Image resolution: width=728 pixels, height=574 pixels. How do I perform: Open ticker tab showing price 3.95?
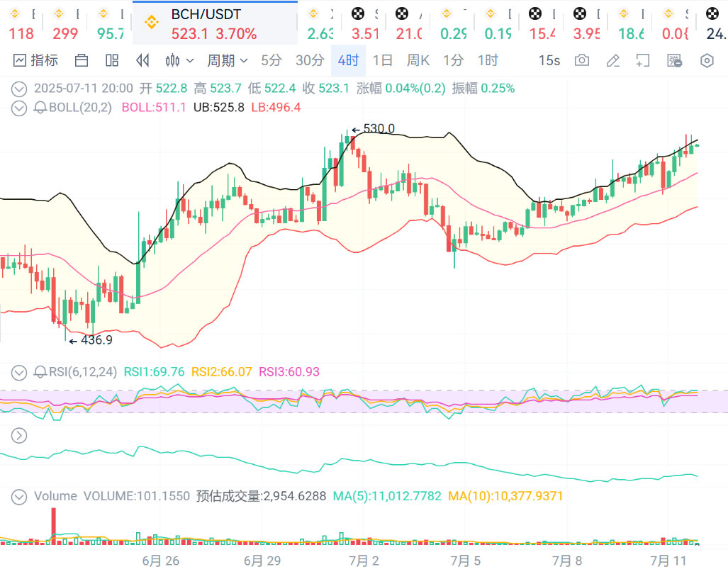coord(586,23)
